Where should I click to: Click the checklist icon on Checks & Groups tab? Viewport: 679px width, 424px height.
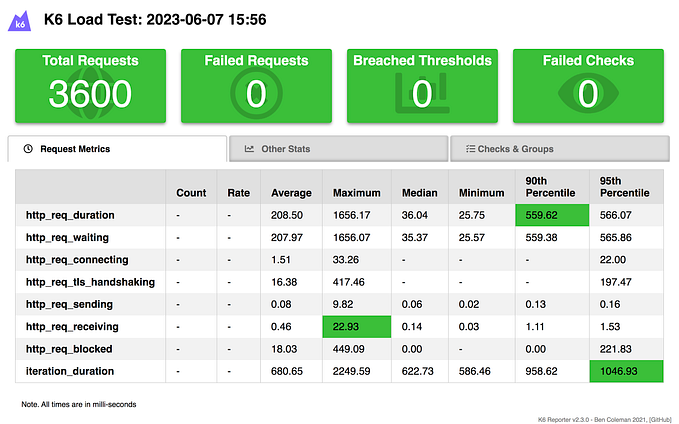470,149
